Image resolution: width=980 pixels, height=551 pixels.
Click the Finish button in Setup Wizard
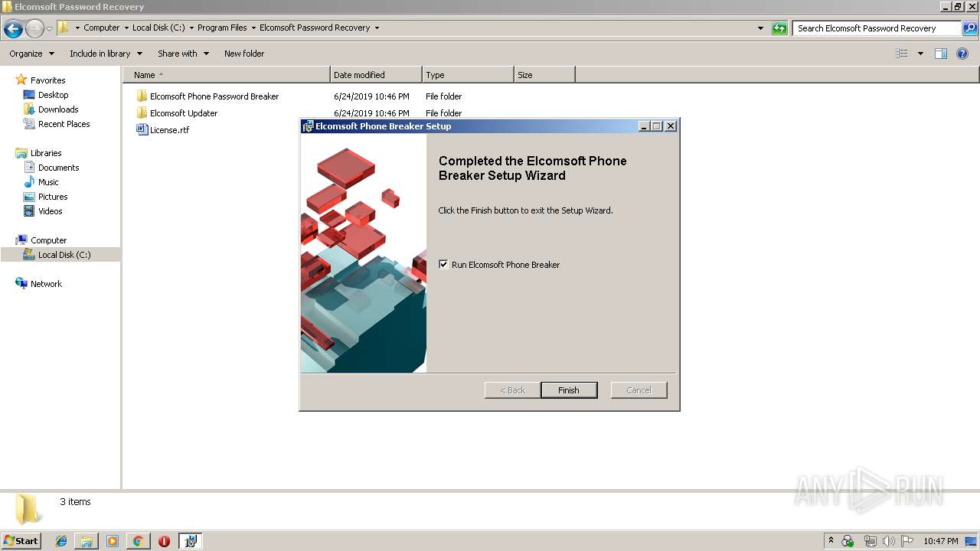pos(569,390)
